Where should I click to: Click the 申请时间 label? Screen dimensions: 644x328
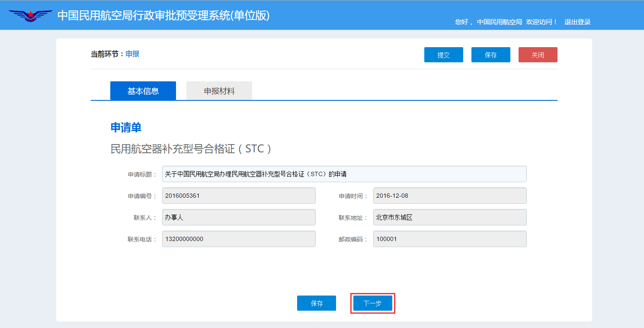[353, 196]
